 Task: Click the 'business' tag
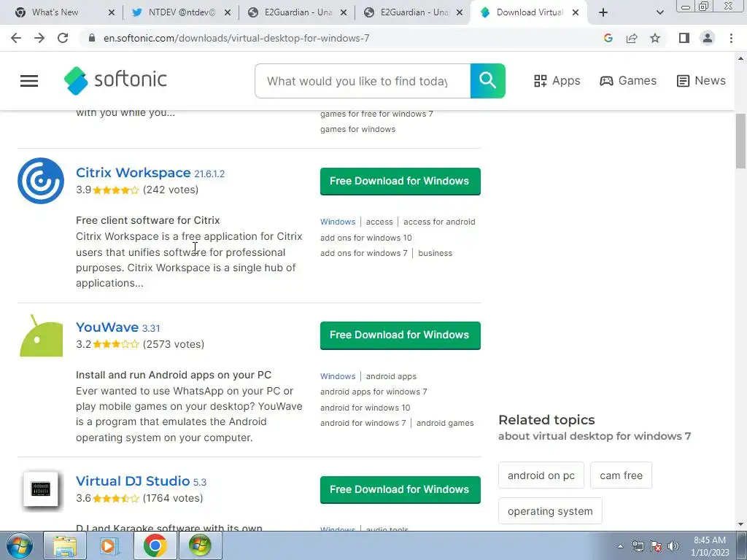point(435,253)
